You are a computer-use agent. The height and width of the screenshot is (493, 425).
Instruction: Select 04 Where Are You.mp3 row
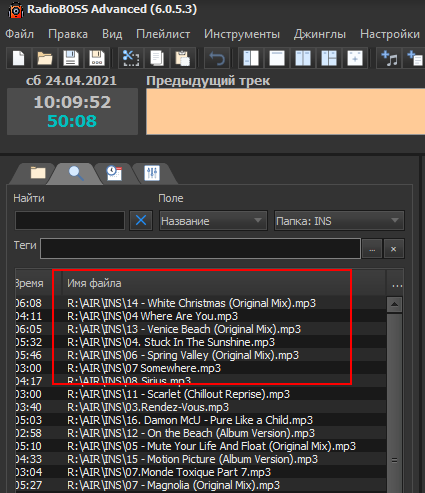pos(201,316)
